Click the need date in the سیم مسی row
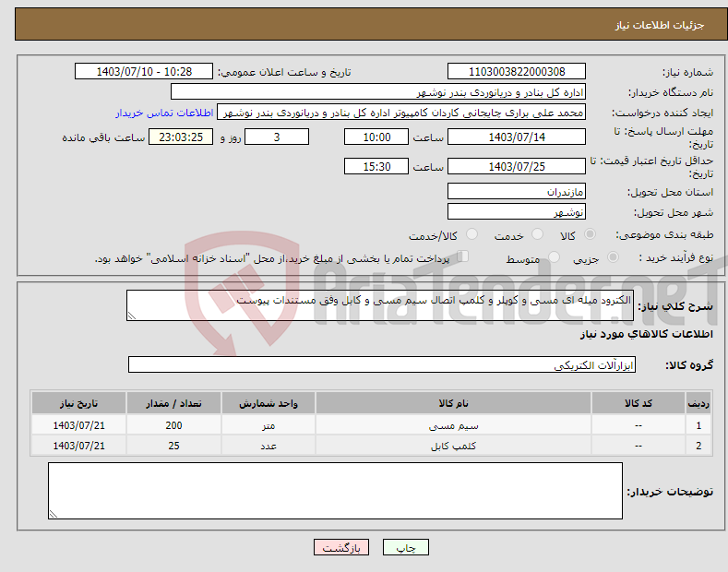 tap(79, 425)
